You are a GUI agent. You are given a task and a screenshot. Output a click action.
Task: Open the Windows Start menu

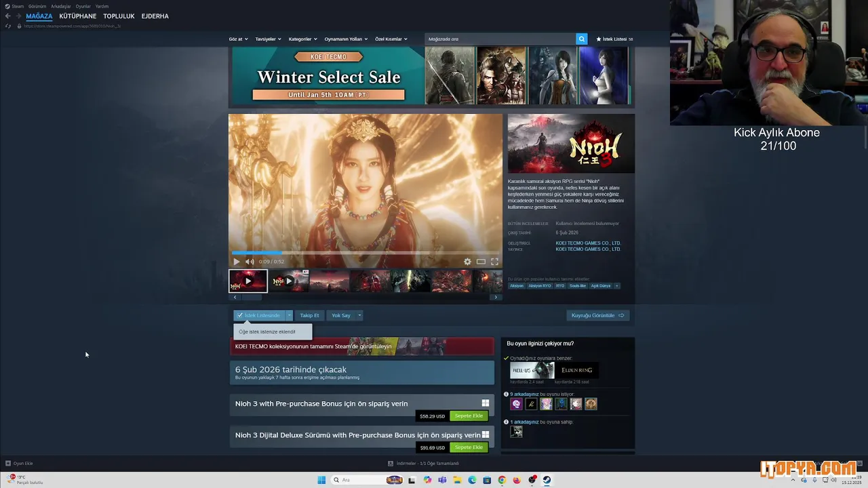[x=321, y=480]
